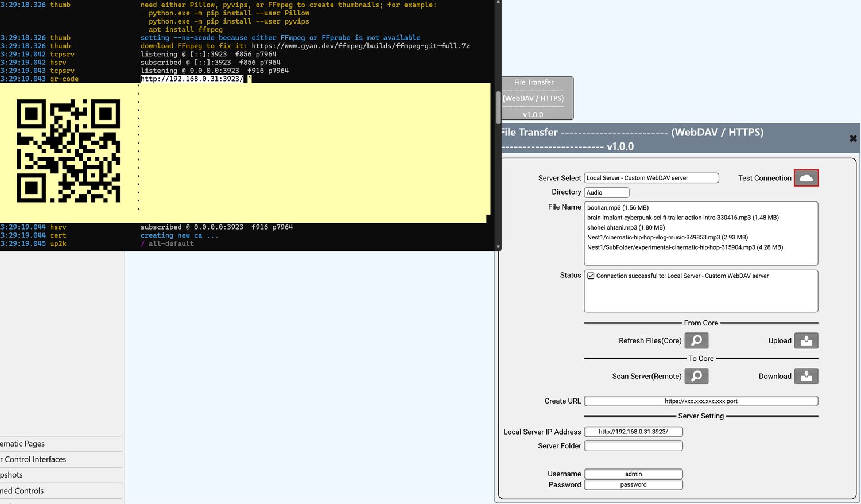The width and height of the screenshot is (861, 504).
Task: Close the File Transfer popup
Action: tap(853, 138)
